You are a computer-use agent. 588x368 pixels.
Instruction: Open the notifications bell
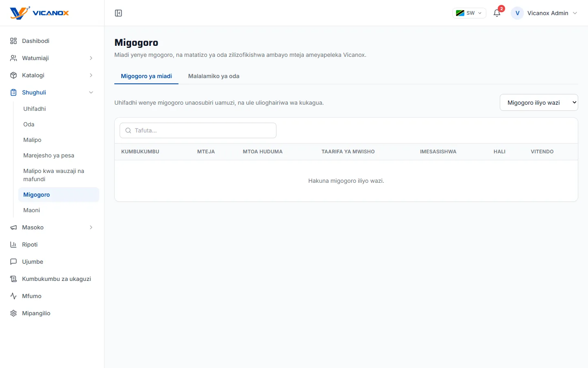coord(497,13)
